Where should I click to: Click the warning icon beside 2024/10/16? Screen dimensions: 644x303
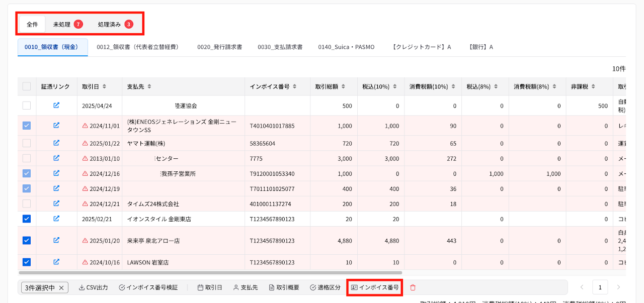click(85, 262)
